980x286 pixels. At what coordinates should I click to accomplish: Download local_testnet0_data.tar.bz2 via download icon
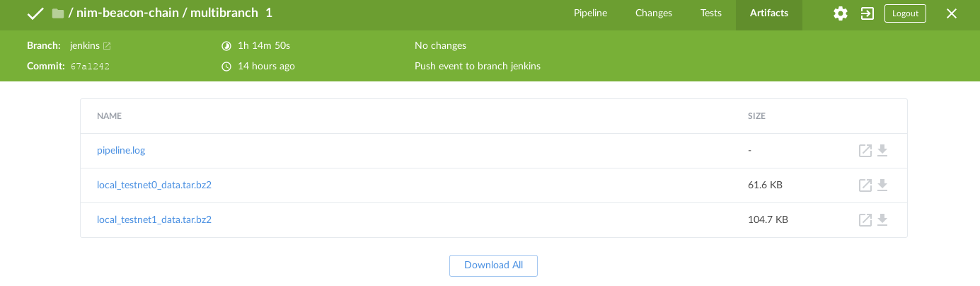click(x=882, y=185)
